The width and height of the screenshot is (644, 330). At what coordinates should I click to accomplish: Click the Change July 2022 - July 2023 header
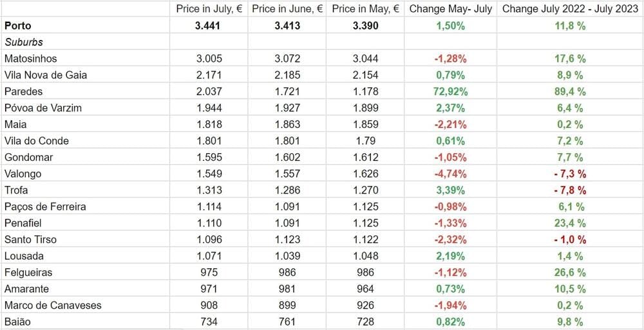569,9
